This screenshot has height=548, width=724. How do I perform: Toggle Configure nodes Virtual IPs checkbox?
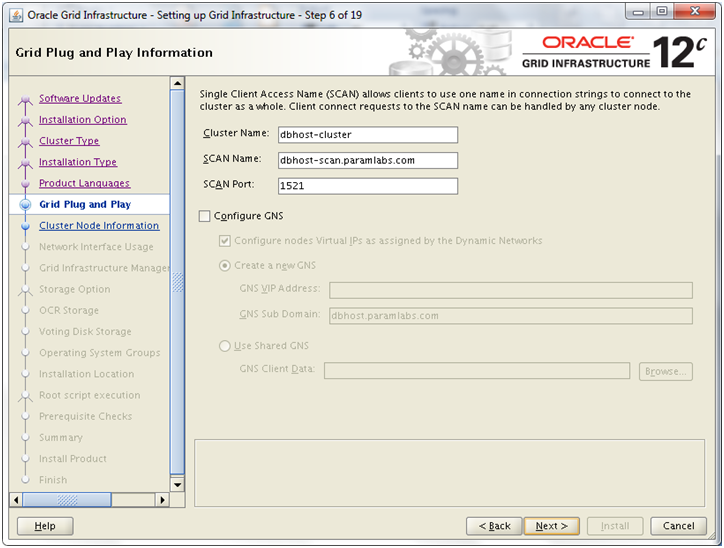point(225,241)
